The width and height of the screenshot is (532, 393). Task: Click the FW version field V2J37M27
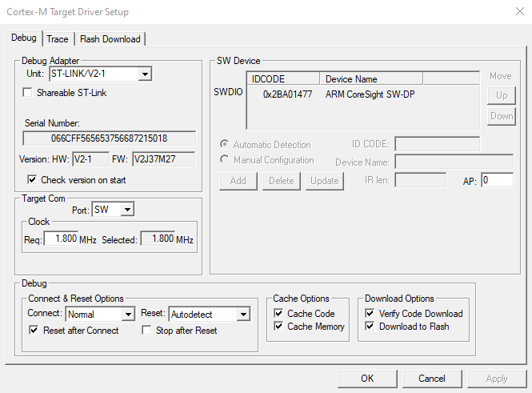(163, 159)
